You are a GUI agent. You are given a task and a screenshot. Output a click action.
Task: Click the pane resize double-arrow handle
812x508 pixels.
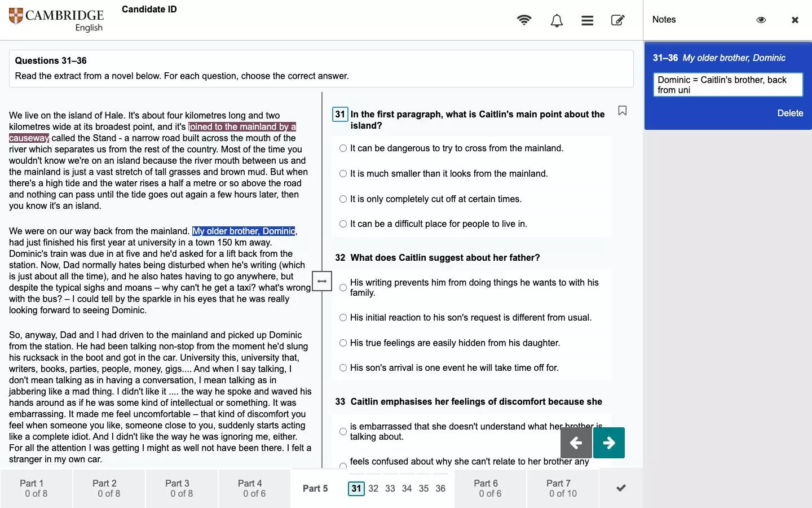[x=322, y=281]
